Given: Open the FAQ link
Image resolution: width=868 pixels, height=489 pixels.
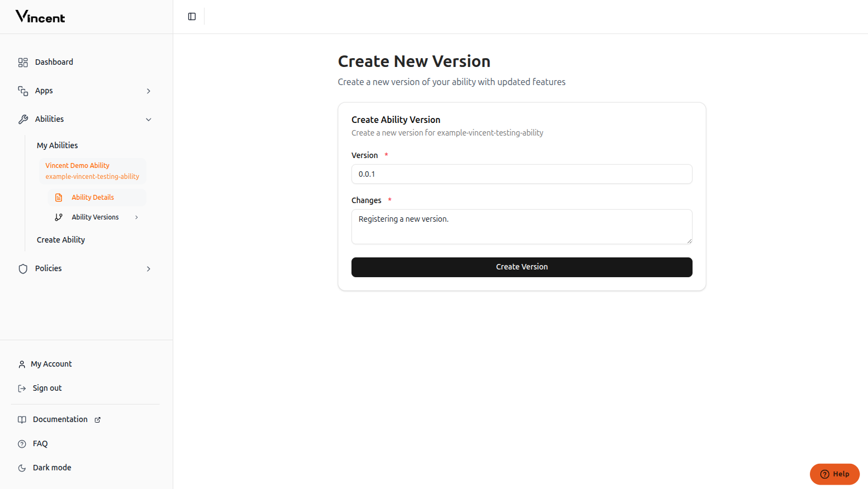Looking at the screenshot, I should point(40,443).
